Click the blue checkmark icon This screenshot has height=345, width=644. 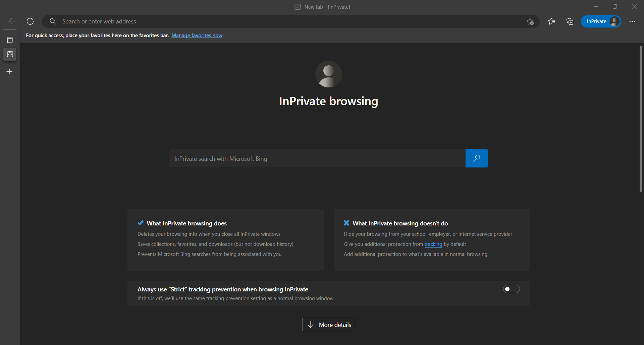pyautogui.click(x=141, y=223)
